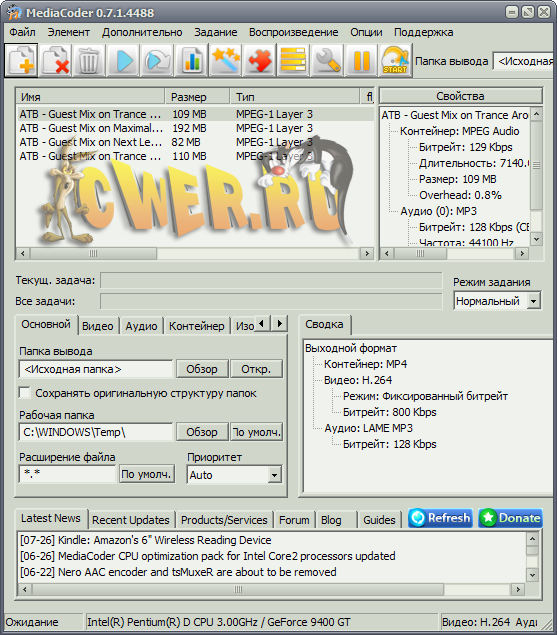Click the Размер column header
The height and width of the screenshot is (635, 557).
pos(198,97)
